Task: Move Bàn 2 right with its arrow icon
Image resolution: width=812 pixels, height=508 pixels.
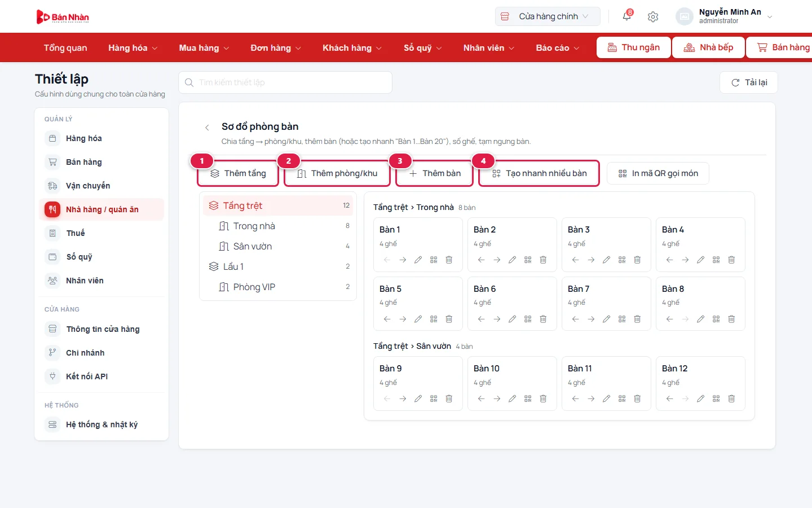Action: [x=497, y=260]
